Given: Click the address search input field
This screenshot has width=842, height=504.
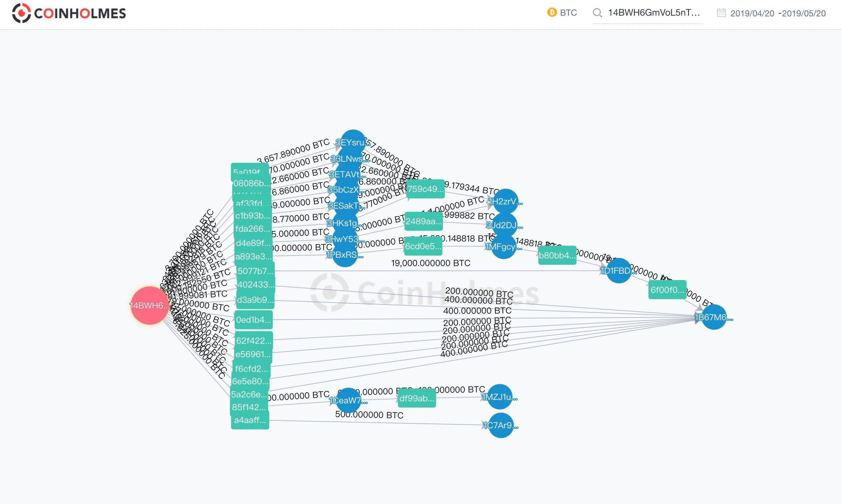Looking at the screenshot, I should [654, 13].
